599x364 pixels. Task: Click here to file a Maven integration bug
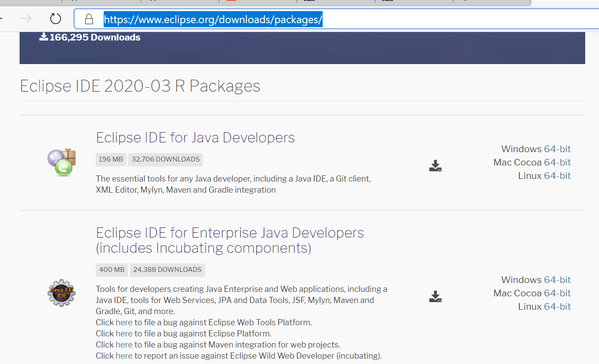(x=124, y=344)
